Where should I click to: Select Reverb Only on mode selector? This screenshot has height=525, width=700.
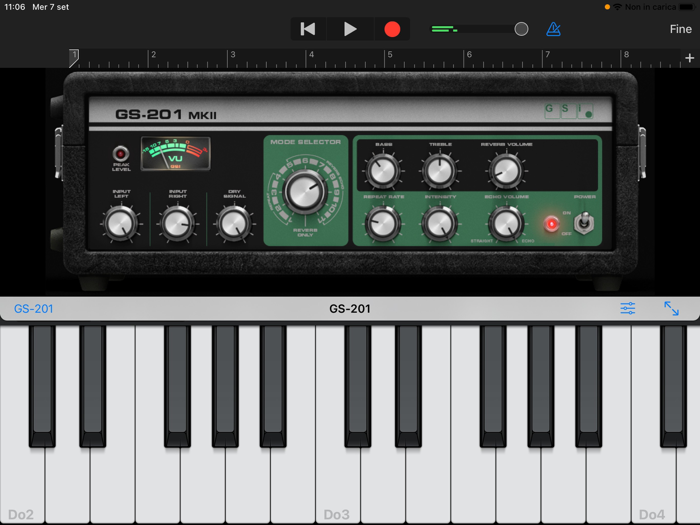coord(305,232)
